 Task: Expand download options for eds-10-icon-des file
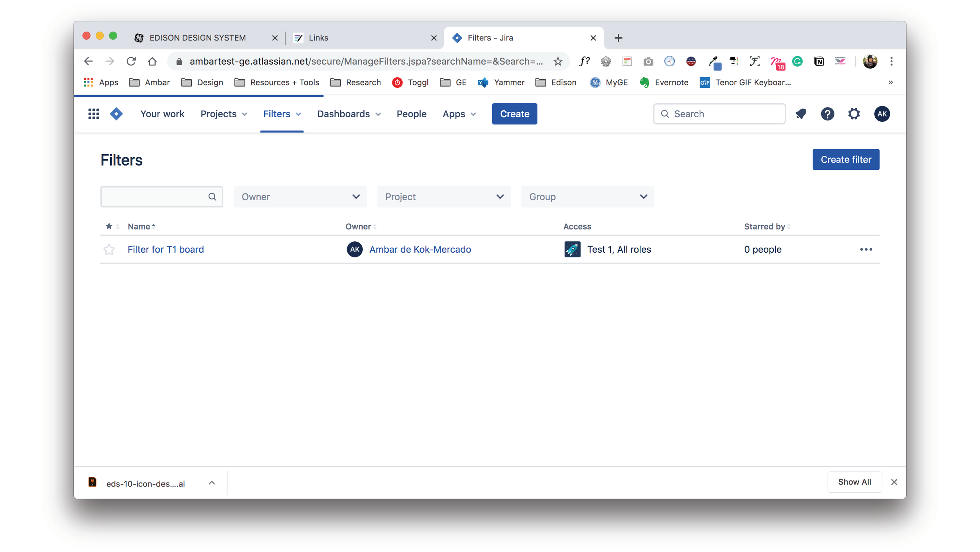pos(212,483)
